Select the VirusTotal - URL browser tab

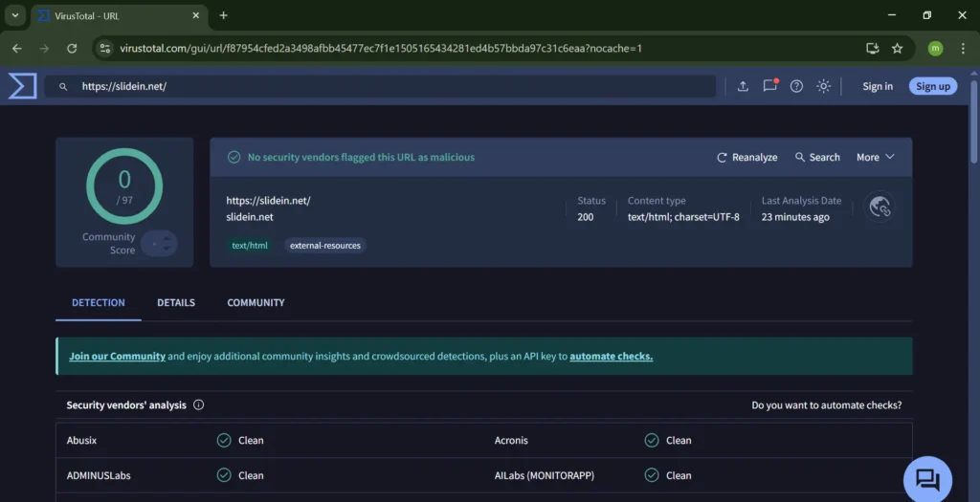click(119, 15)
